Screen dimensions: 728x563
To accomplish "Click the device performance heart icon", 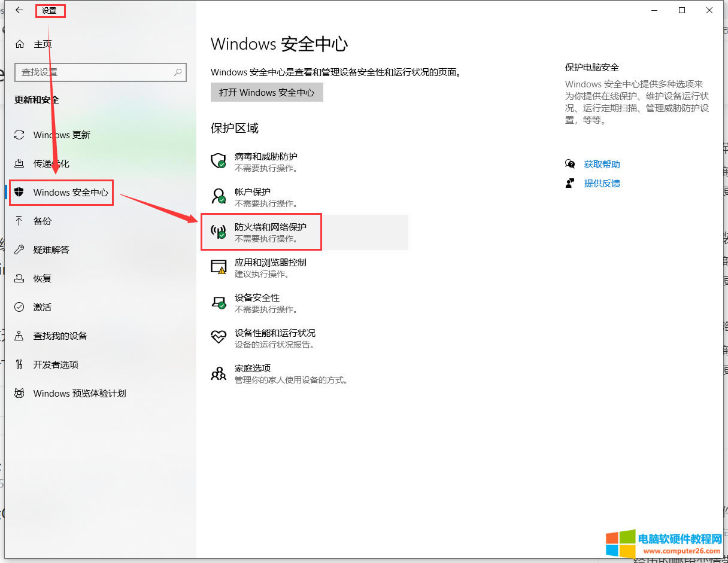I will tap(219, 337).
